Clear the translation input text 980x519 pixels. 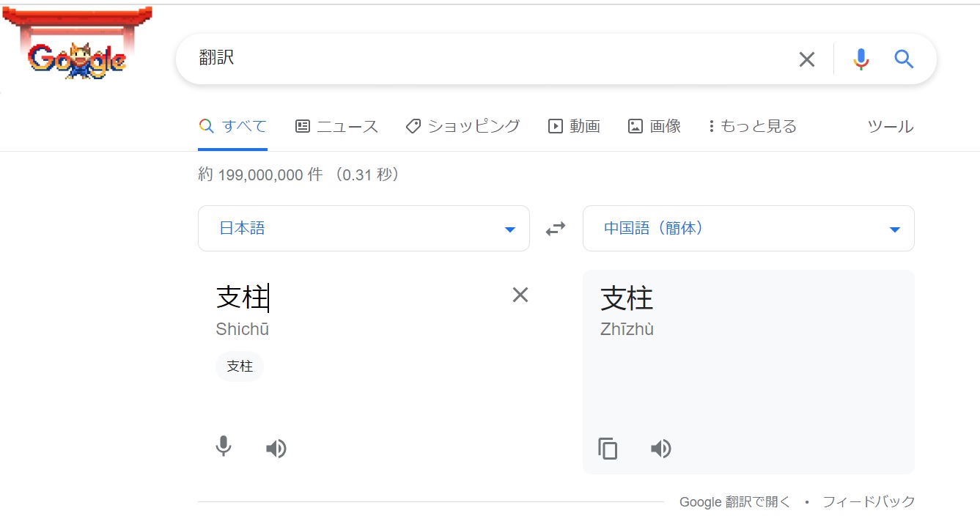click(520, 295)
